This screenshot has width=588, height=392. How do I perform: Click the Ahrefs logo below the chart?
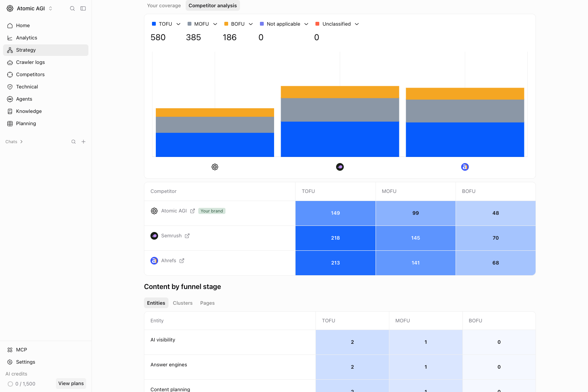(465, 167)
